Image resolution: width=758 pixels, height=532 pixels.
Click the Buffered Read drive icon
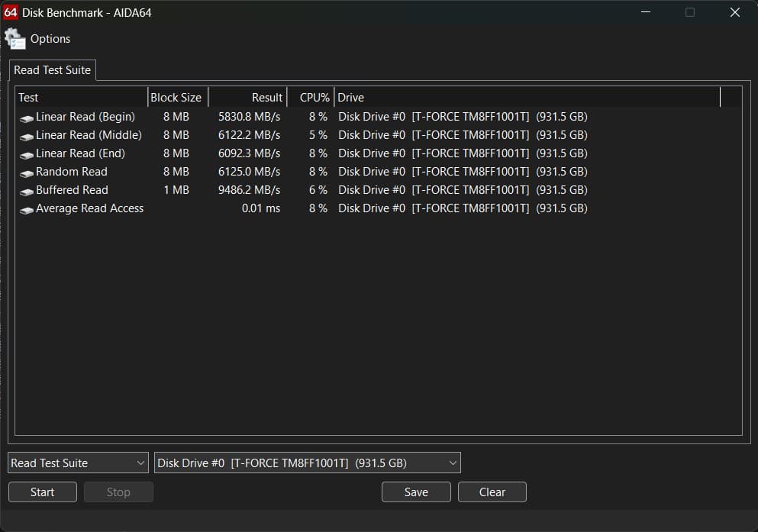click(27, 191)
